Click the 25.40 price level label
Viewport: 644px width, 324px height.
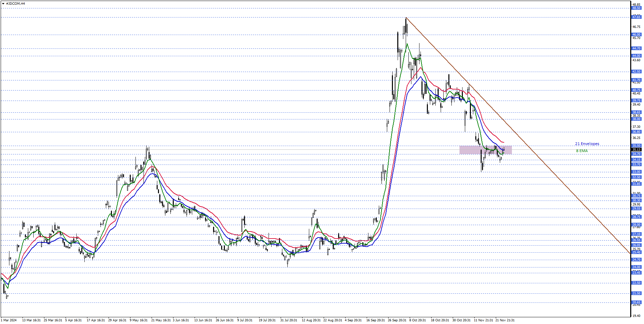[x=636, y=252]
